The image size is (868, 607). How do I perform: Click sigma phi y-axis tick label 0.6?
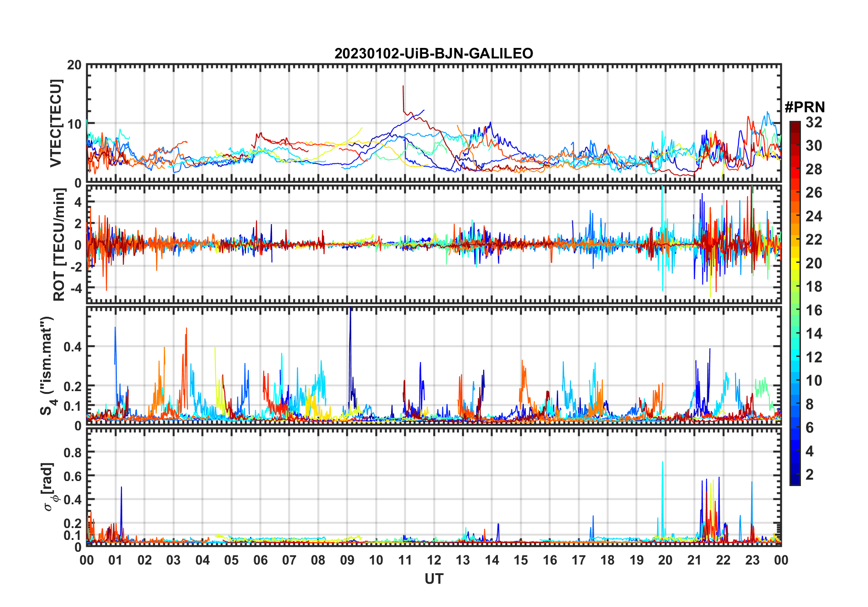click(73, 476)
